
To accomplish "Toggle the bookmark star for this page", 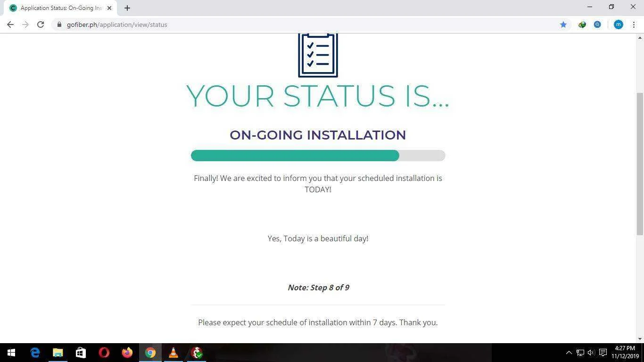I will point(563,25).
